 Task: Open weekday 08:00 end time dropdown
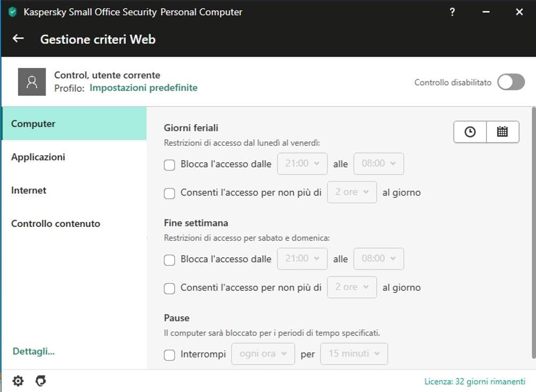tap(378, 164)
